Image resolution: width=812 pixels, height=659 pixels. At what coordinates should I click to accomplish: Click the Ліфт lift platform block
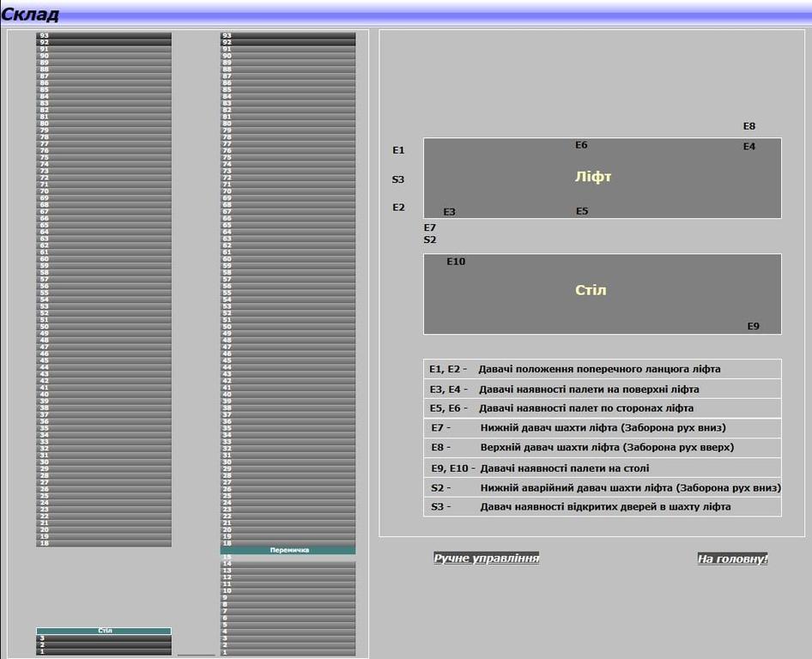pyautogui.click(x=602, y=178)
